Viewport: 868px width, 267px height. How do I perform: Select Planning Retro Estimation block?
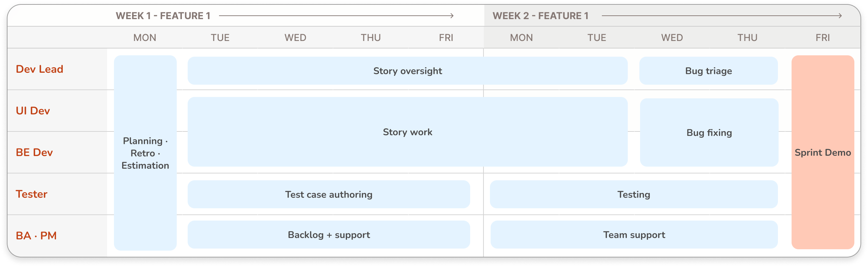tap(145, 153)
